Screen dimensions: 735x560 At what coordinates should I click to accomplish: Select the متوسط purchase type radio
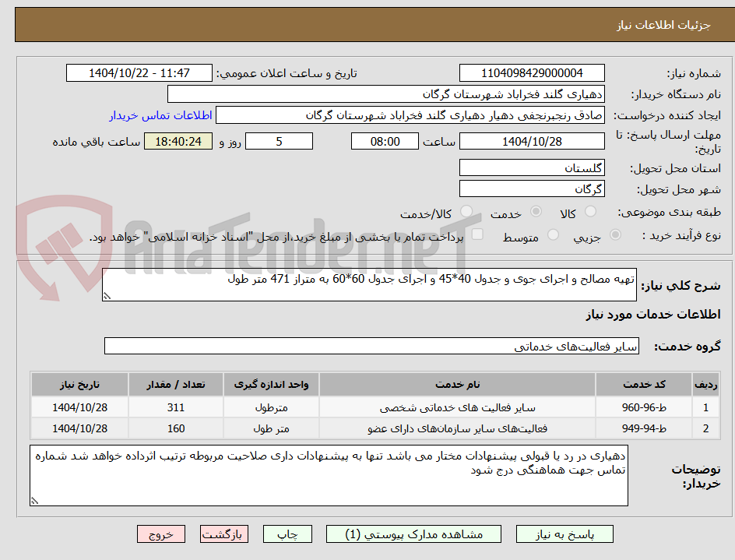point(553,234)
